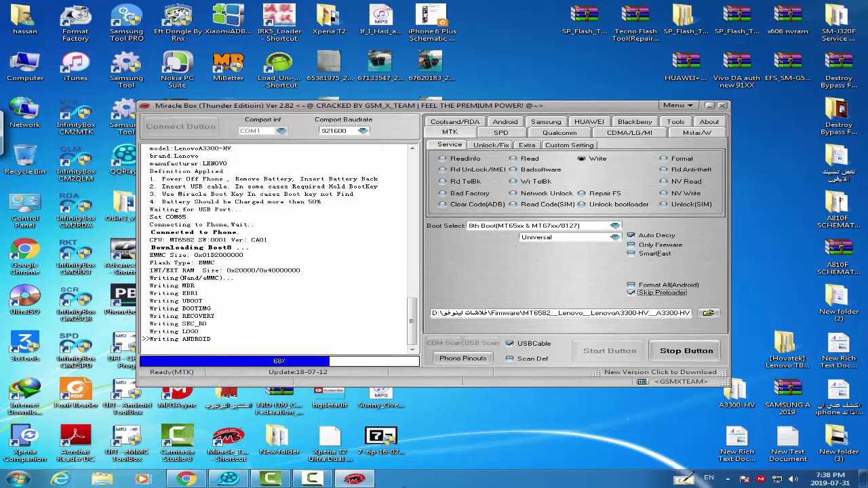868x488 pixels.
Task: Open InfinityBox CM2SCR shortcut
Action: click(75, 304)
